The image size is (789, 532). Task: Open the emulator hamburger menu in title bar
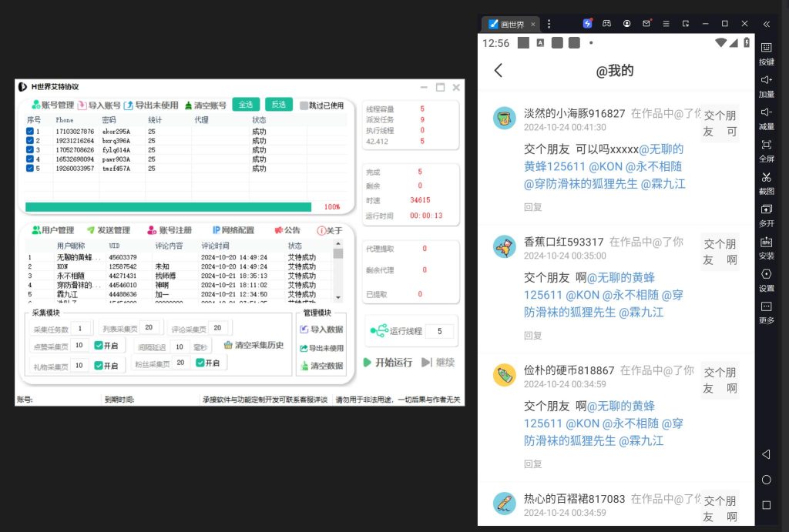pyautogui.click(x=666, y=24)
